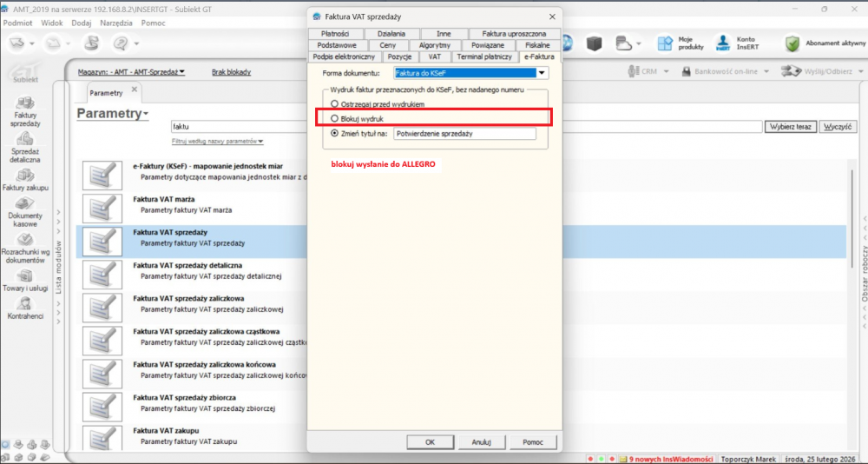Open the CRM toolbar item
Image resolution: width=868 pixels, height=464 pixels.
[648, 71]
